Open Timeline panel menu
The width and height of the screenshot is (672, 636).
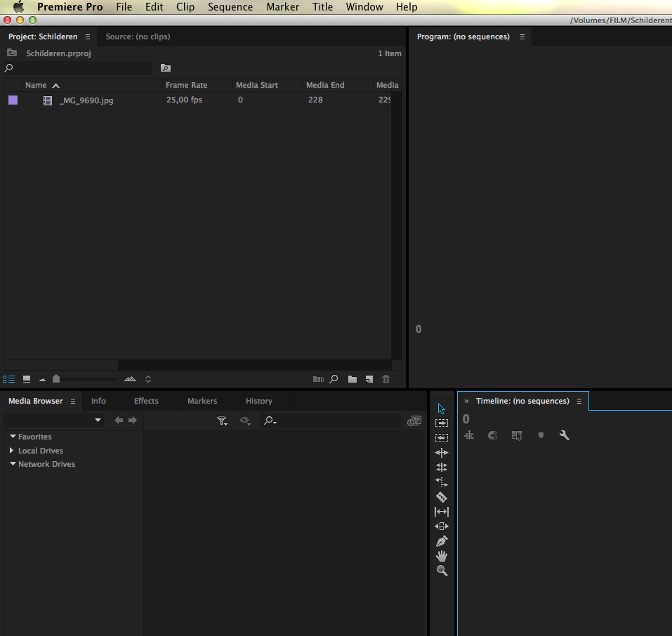pyautogui.click(x=579, y=401)
